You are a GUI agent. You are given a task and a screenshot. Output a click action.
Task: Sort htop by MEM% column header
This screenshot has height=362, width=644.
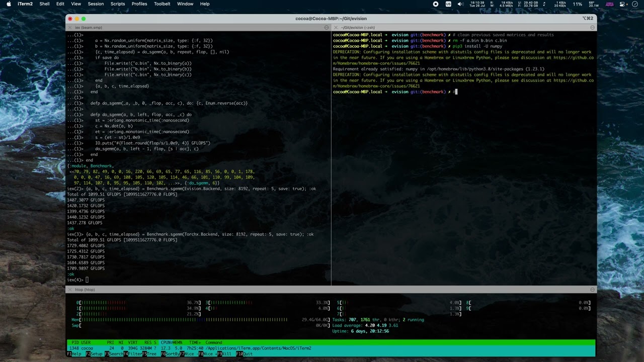[178, 342]
